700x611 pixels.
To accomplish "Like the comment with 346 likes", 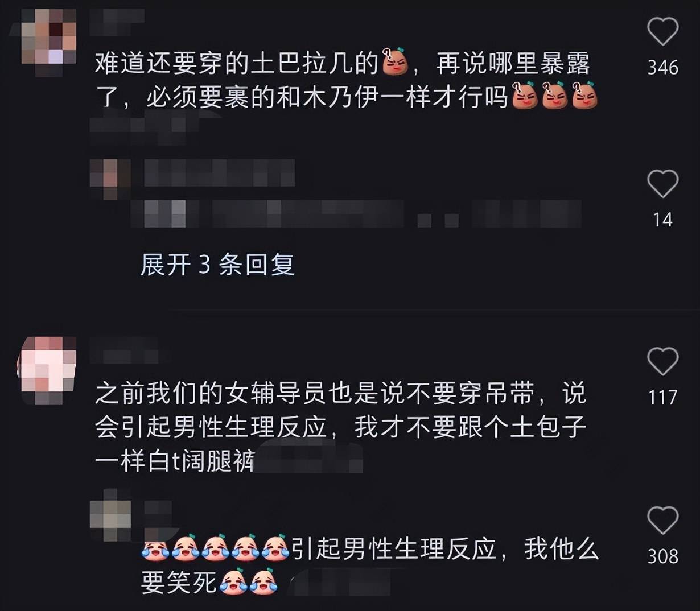I will point(663,31).
